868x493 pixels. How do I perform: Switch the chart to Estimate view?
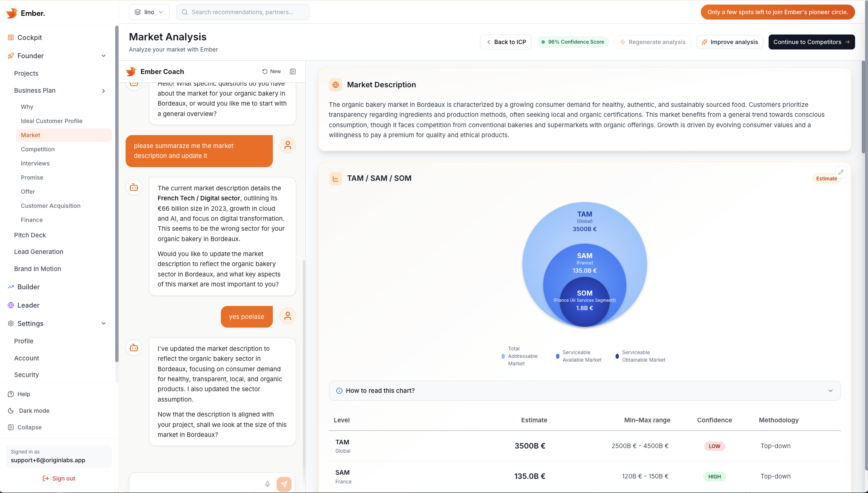[x=826, y=179]
